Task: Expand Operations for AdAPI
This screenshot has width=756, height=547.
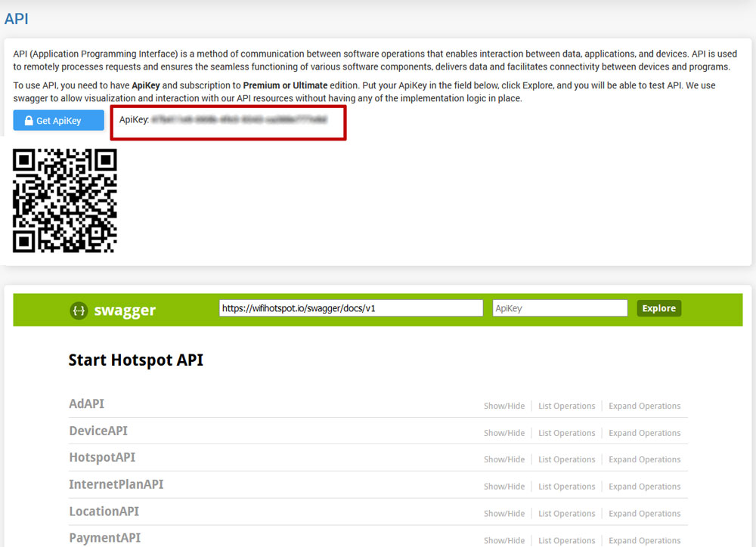Action: click(644, 406)
